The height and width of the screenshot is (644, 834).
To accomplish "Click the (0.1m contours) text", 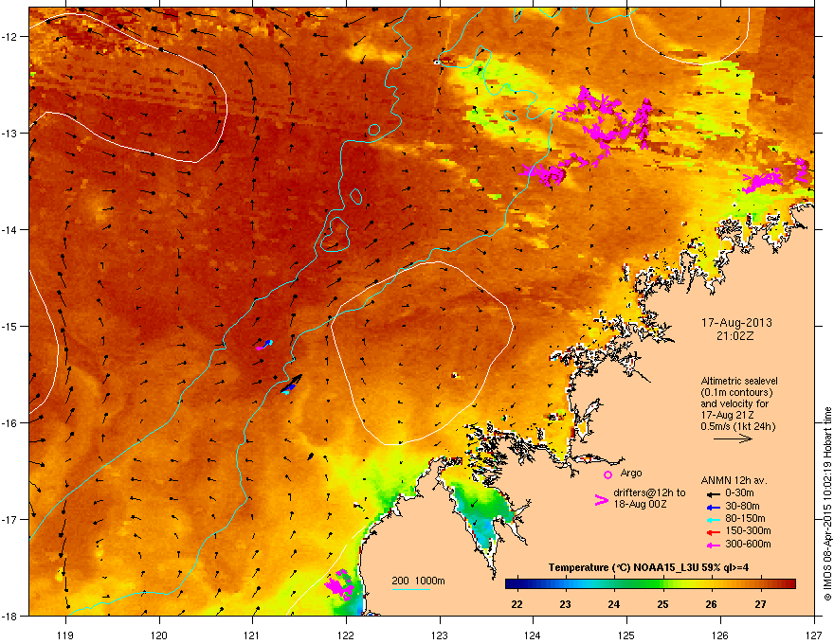I will click(736, 392).
